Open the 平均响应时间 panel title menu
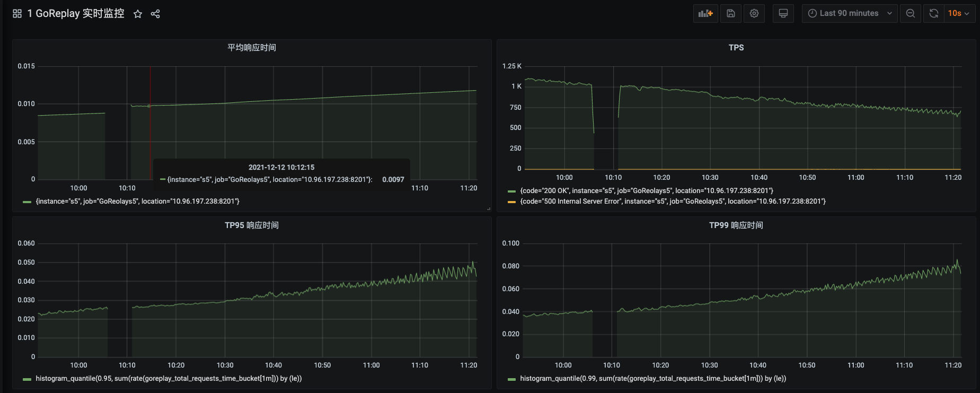 [x=252, y=48]
